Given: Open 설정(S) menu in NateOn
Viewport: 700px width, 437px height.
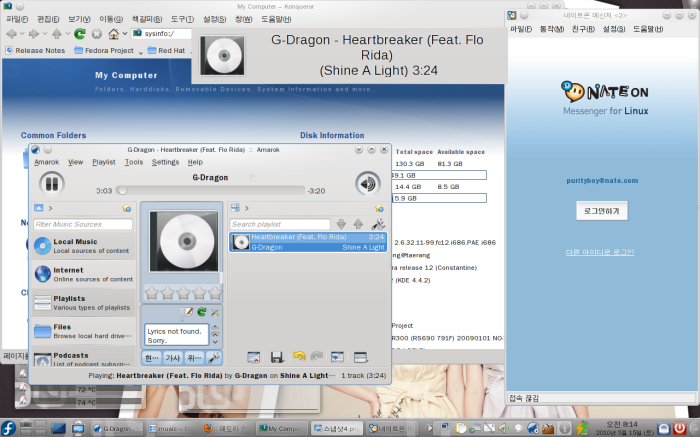Looking at the screenshot, I should pos(614,29).
